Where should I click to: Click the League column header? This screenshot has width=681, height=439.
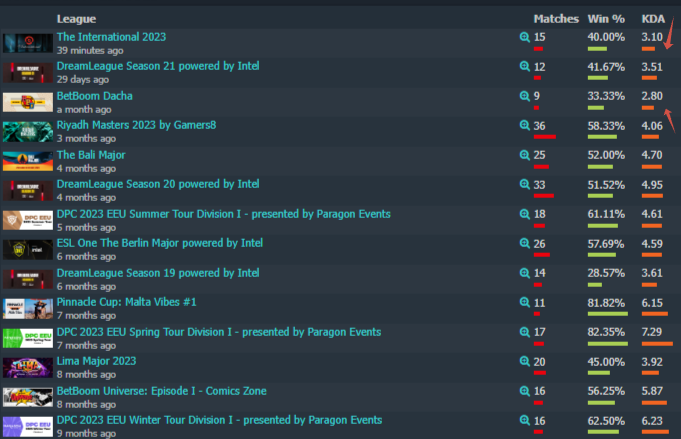76,19
